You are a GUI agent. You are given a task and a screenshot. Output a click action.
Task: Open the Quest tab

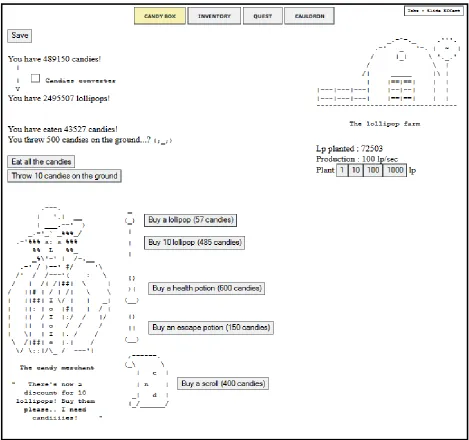click(263, 16)
